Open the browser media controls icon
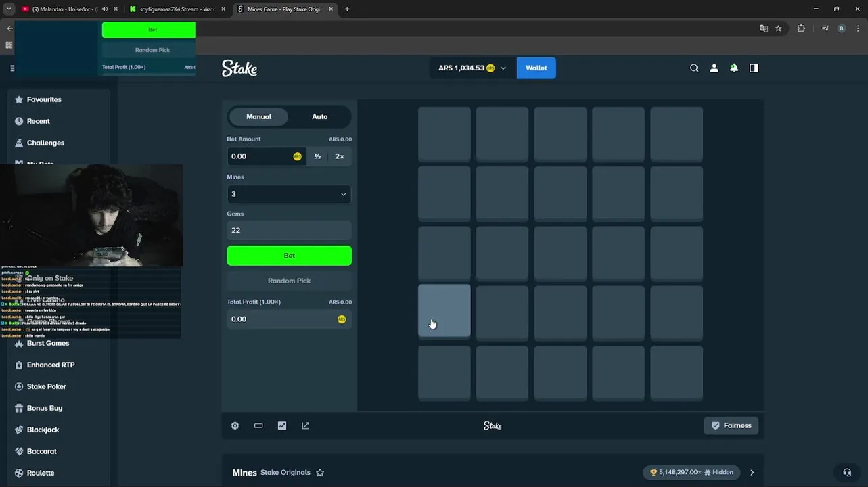Screen dimensions: 868x487 tap(825, 28)
